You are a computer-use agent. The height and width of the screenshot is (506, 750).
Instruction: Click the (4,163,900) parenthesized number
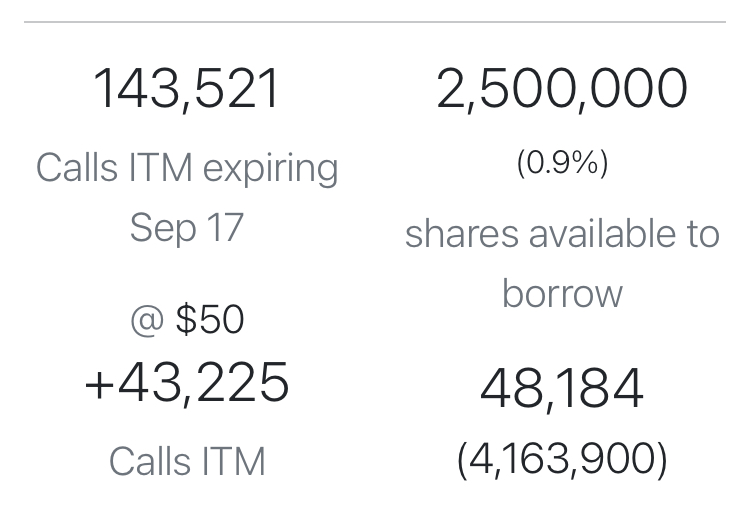point(562,459)
